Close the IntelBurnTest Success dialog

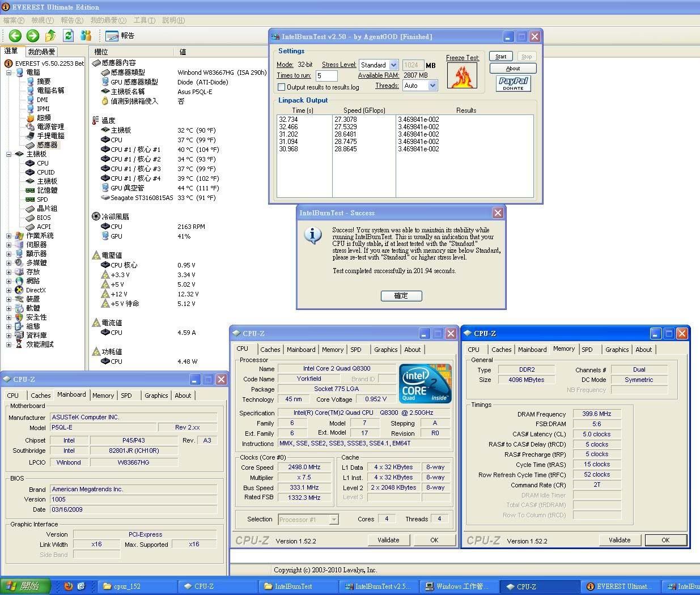[x=498, y=213]
